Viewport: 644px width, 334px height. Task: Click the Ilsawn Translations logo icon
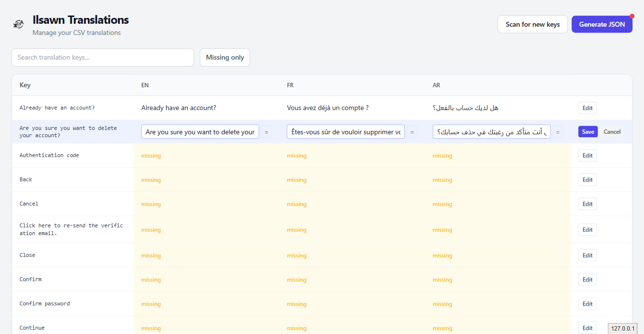pos(18,23)
